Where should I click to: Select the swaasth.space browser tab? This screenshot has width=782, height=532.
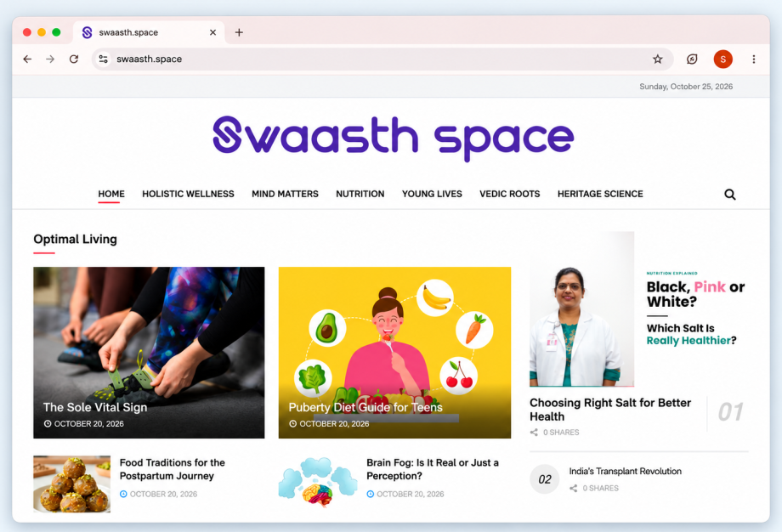click(x=149, y=32)
